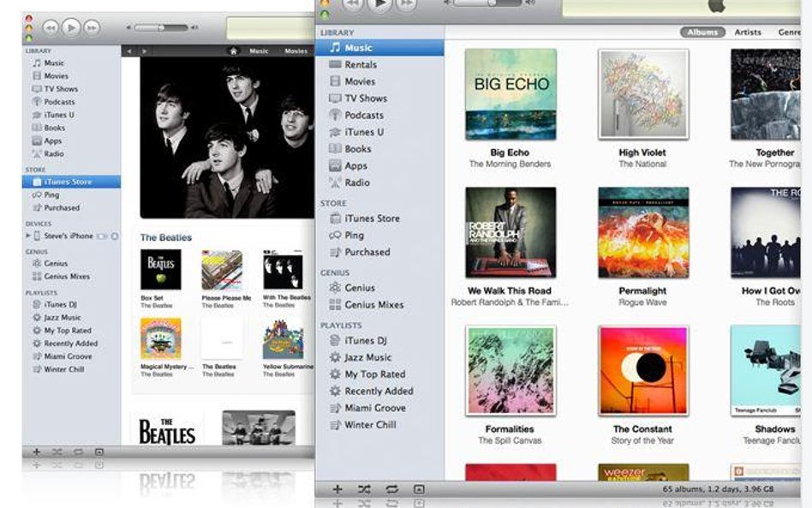Open the High Violet album cover

pos(643,94)
